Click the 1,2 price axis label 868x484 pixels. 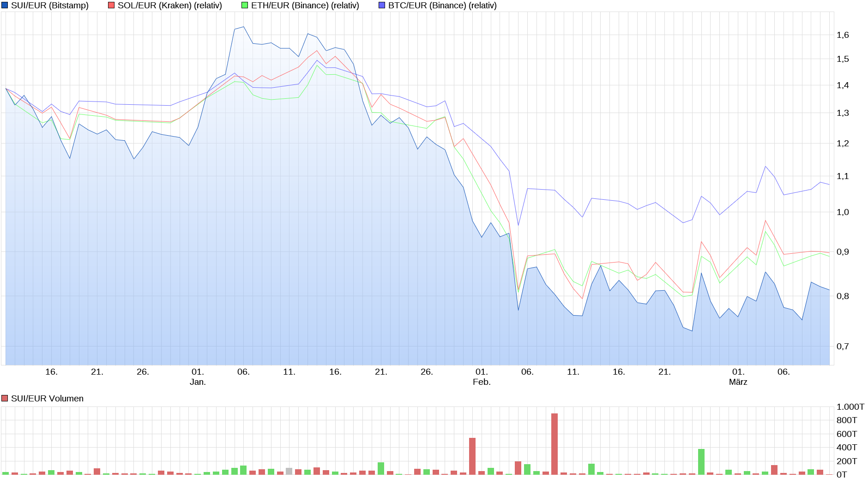coord(843,143)
